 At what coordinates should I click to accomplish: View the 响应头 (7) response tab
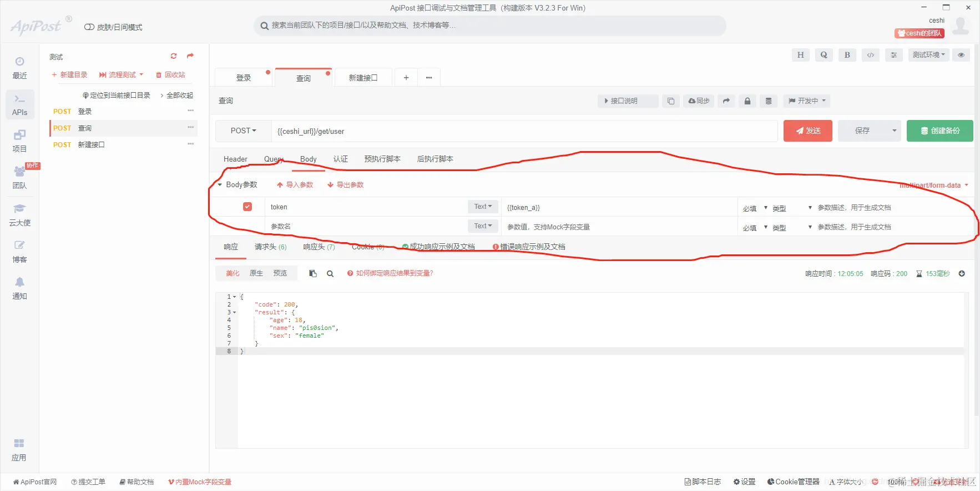(x=319, y=247)
